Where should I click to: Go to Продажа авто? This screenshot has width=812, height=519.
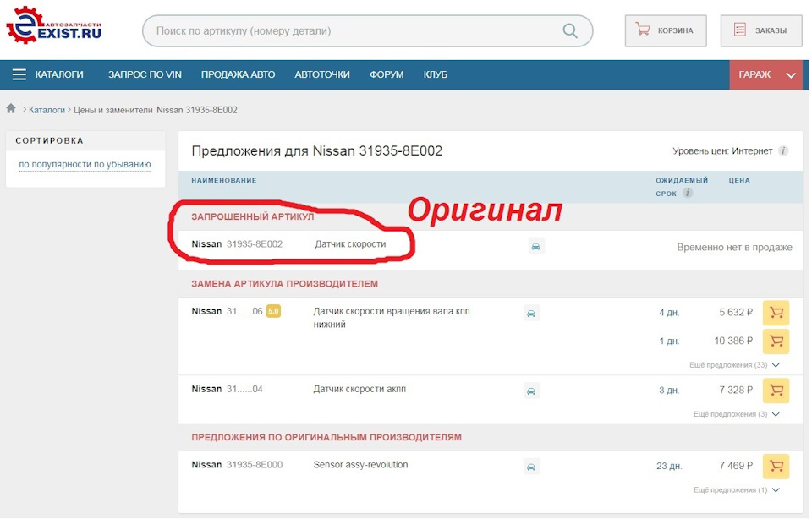(x=239, y=74)
